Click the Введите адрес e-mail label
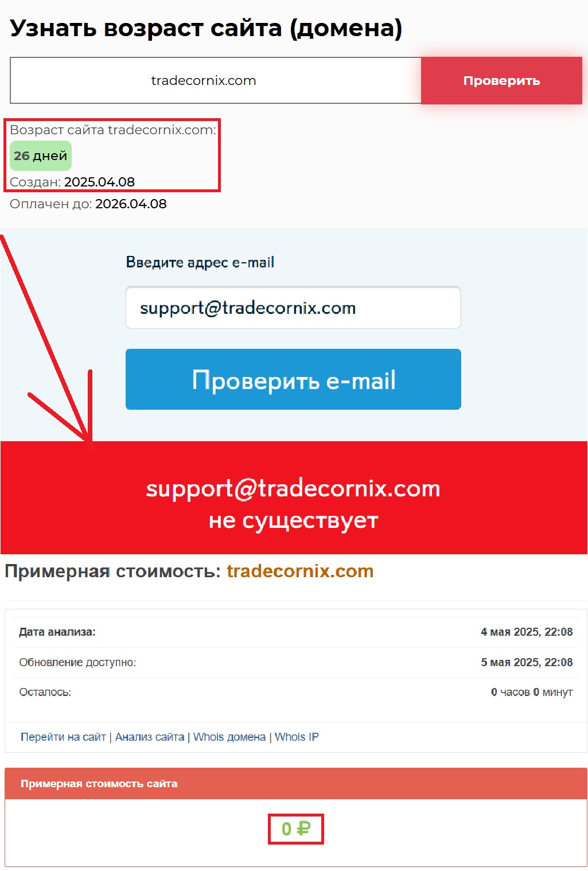 (200, 262)
